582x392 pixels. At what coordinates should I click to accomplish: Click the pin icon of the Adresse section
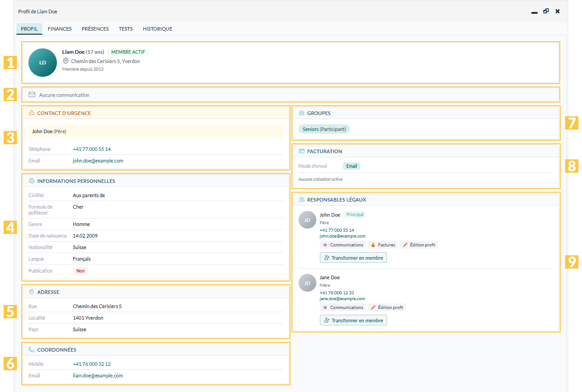click(32, 292)
